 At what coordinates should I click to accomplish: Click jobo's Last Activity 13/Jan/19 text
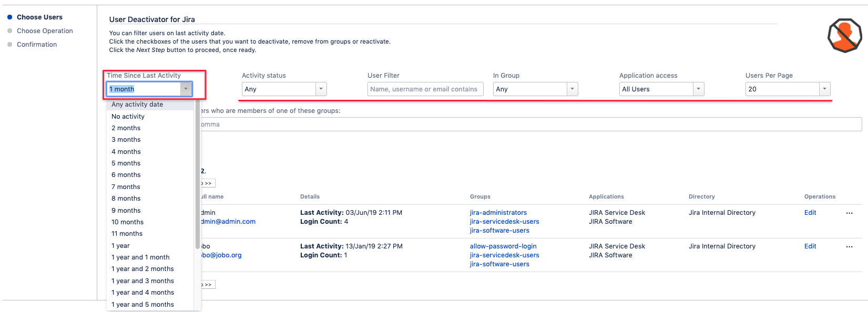tap(351, 246)
